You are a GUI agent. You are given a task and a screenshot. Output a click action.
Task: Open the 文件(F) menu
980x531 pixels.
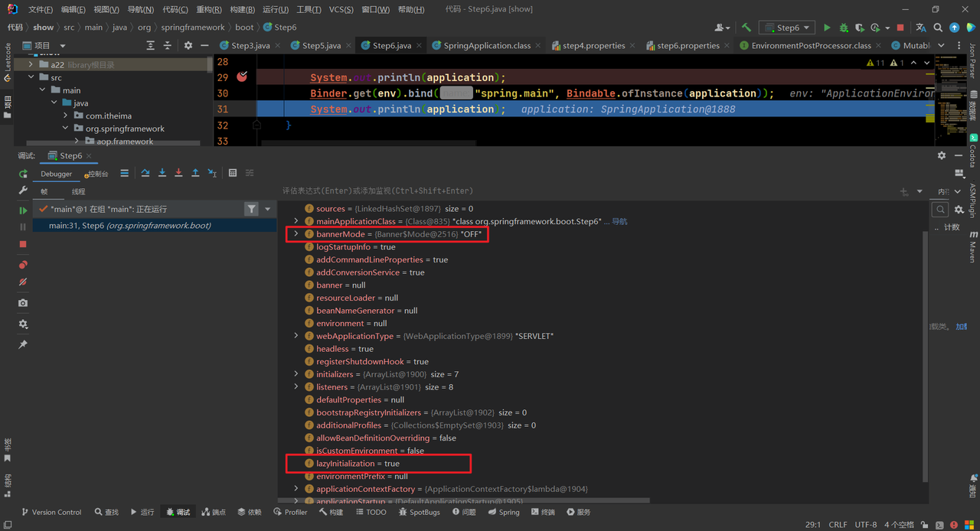[x=41, y=9]
